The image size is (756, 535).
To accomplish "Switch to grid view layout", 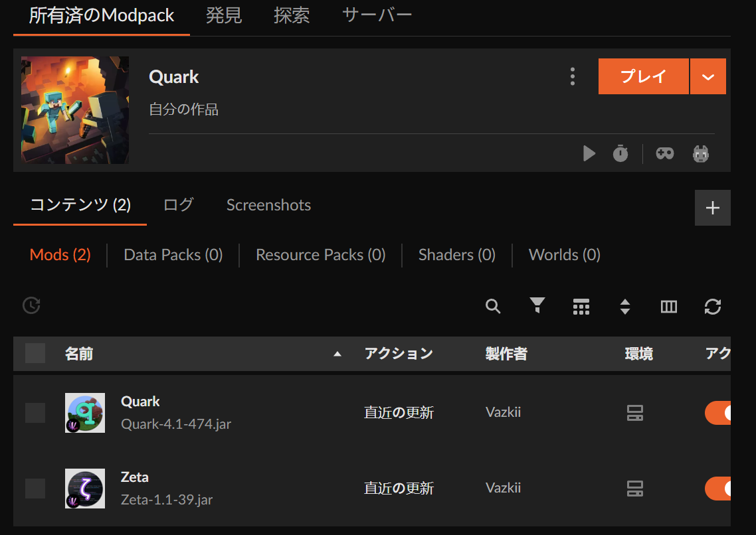I will (581, 307).
